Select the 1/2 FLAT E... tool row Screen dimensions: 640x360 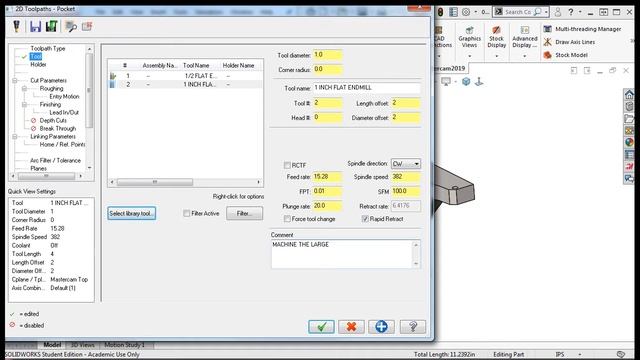pyautogui.click(x=185, y=76)
